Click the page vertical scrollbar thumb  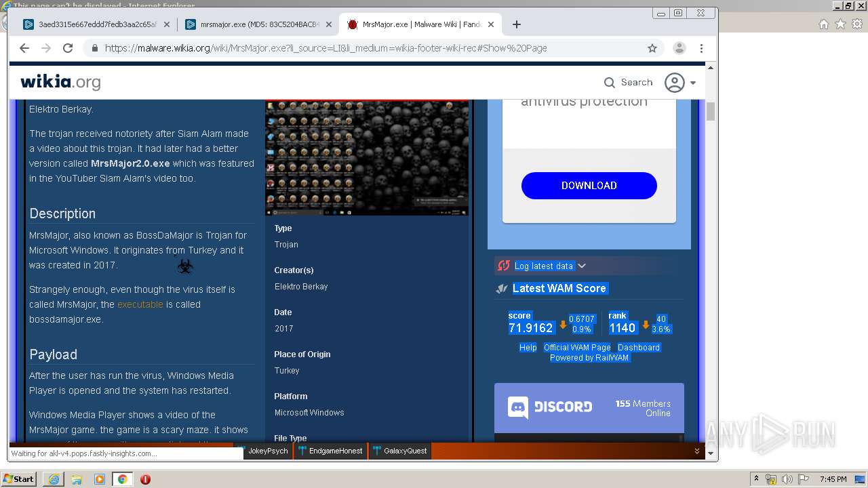click(711, 111)
